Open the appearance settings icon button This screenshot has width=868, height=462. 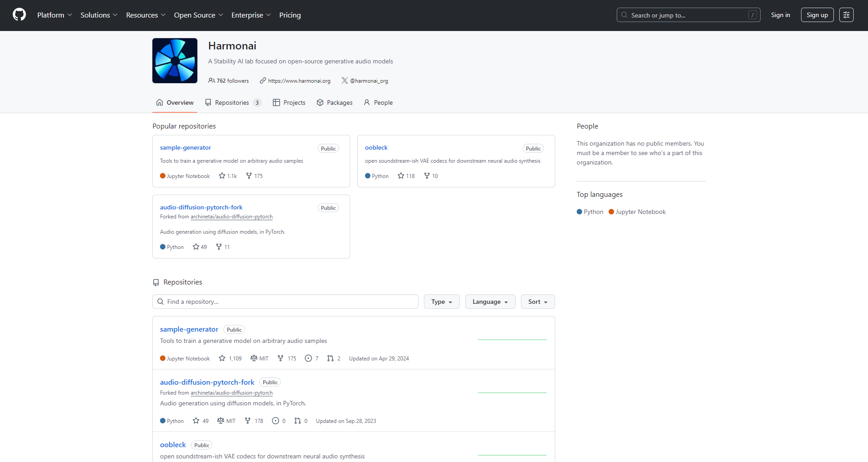coord(846,15)
